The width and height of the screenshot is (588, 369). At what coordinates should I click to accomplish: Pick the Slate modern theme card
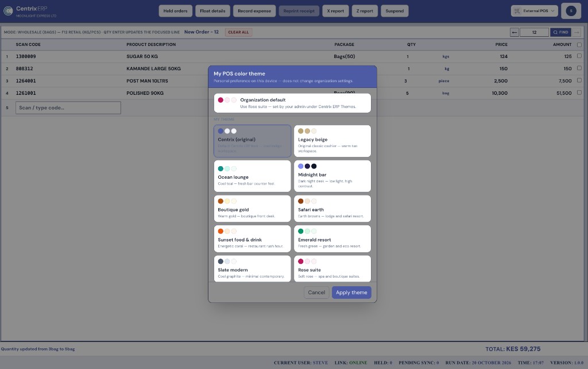pyautogui.click(x=253, y=268)
